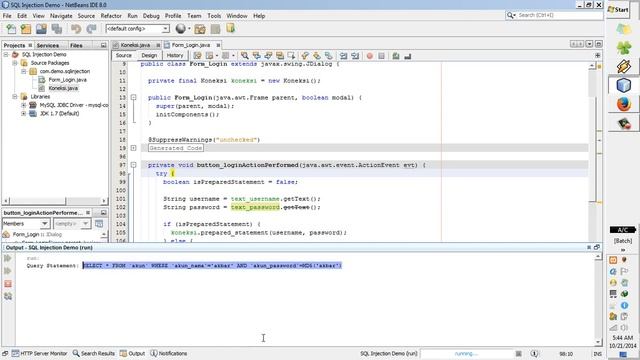Open the Output button in the status bar
This screenshot has height=360, width=640.
[x=132, y=353]
